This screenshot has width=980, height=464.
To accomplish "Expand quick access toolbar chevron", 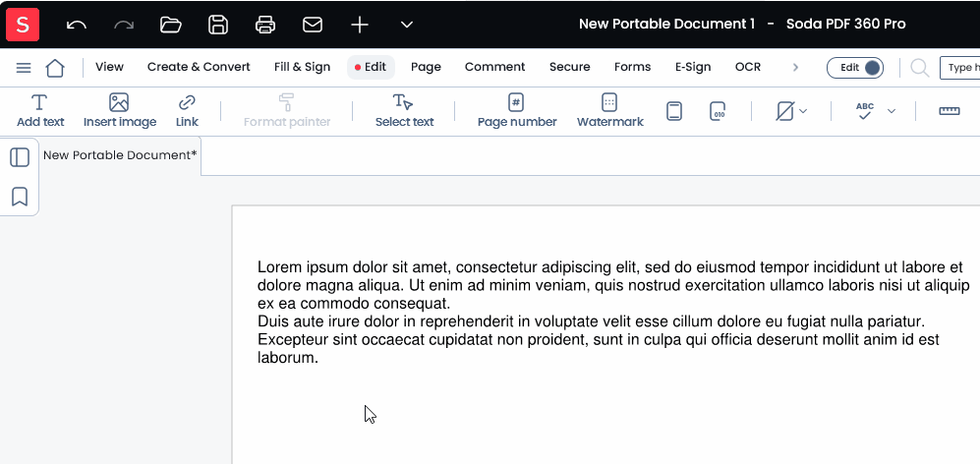I will coord(407,25).
